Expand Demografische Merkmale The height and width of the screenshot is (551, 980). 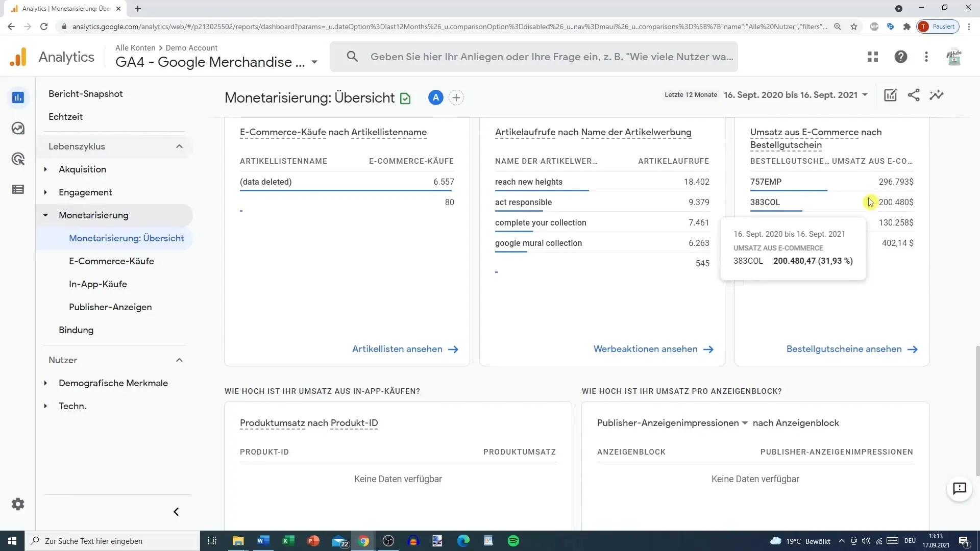(45, 383)
